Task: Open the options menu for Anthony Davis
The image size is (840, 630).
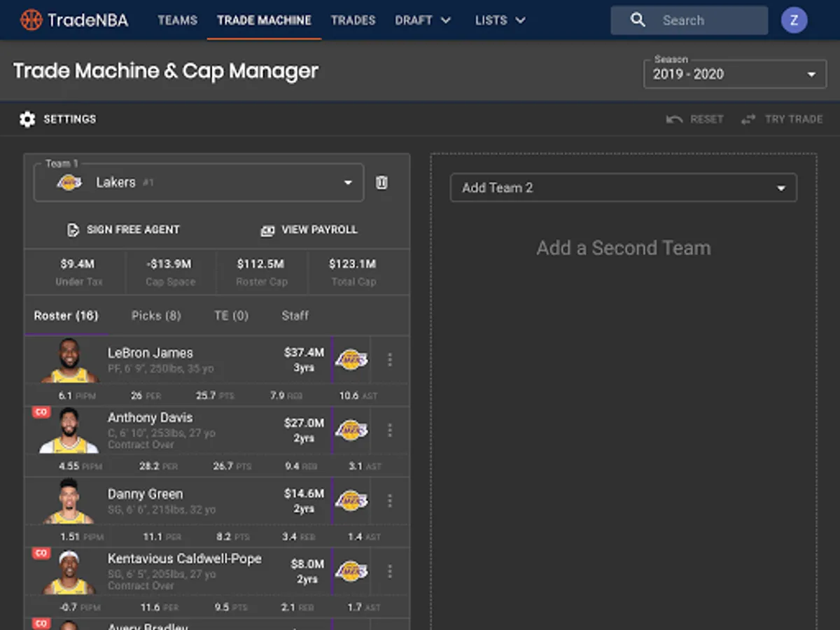Action: click(x=390, y=430)
